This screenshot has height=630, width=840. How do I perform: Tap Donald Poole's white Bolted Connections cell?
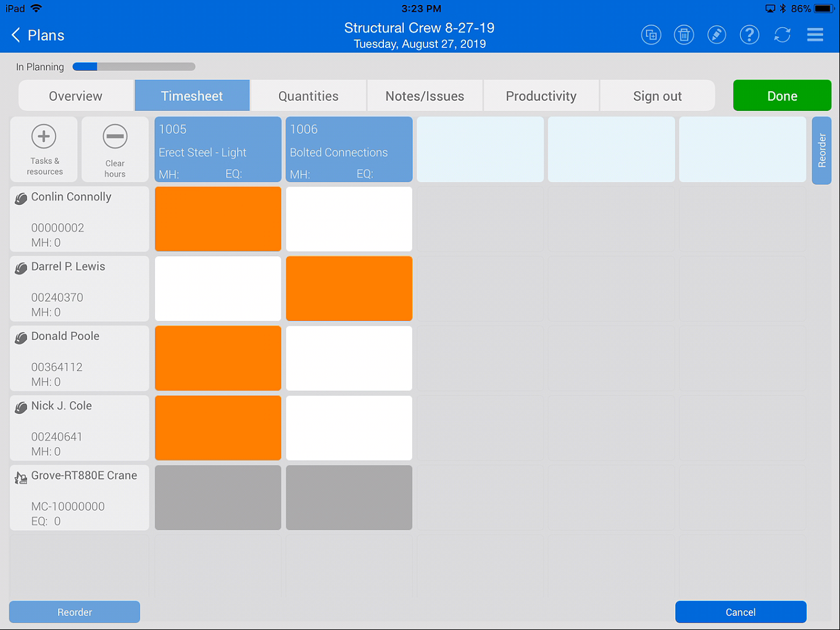[x=349, y=359]
